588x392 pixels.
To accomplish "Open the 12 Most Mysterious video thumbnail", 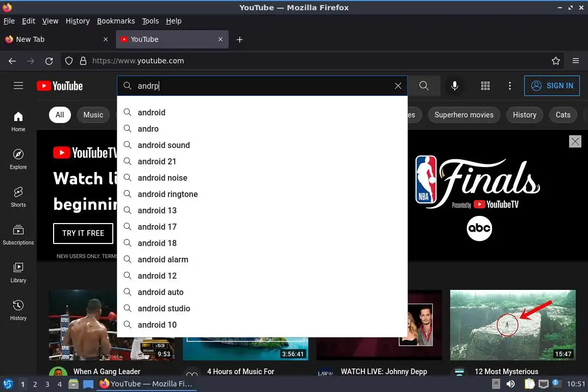I will tap(512, 325).
